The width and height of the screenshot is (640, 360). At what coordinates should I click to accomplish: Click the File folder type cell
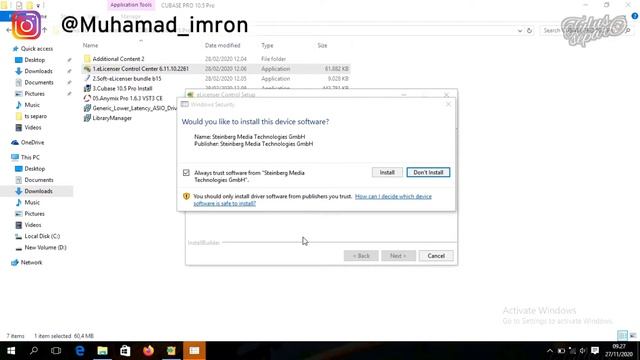[x=273, y=59]
